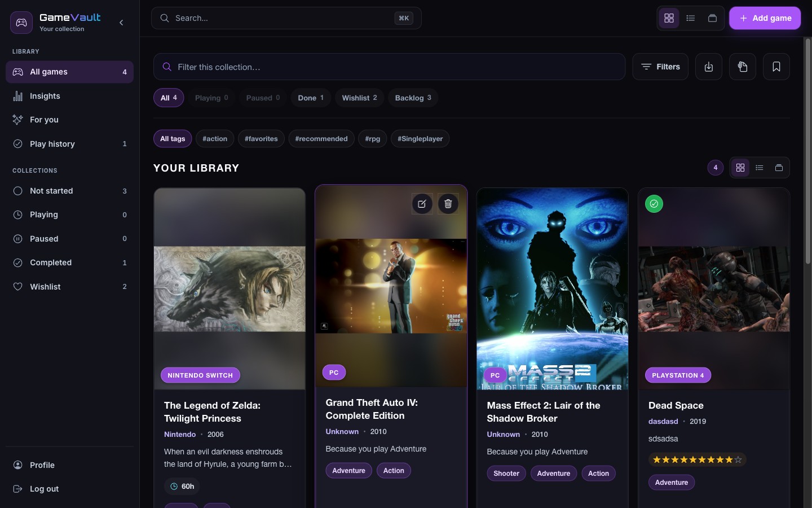Select the All status tab
Image resolution: width=812 pixels, height=508 pixels.
point(169,98)
